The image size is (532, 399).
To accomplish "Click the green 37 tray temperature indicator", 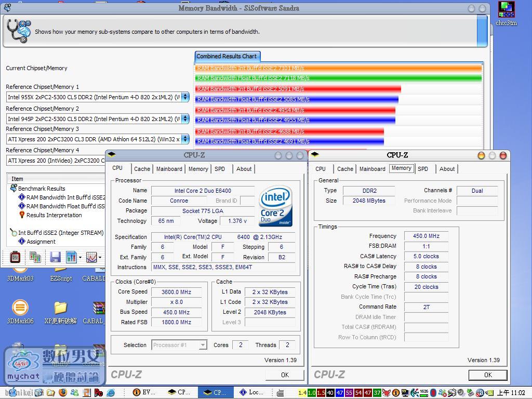I will coord(377,393).
